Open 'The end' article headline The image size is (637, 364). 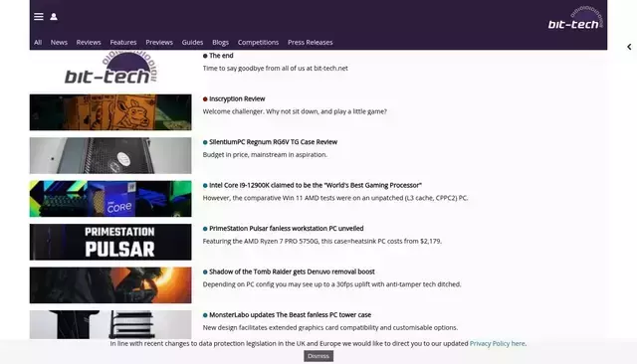221,56
